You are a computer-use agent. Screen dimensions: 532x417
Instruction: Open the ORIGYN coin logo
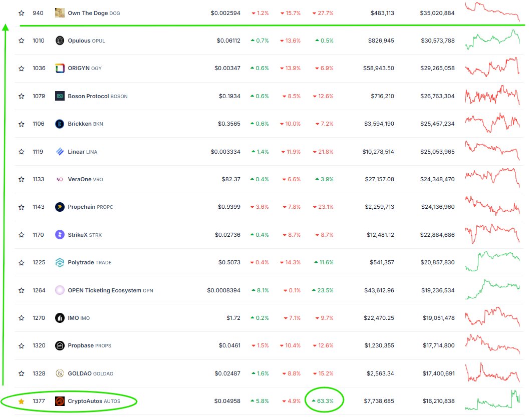tap(60, 68)
